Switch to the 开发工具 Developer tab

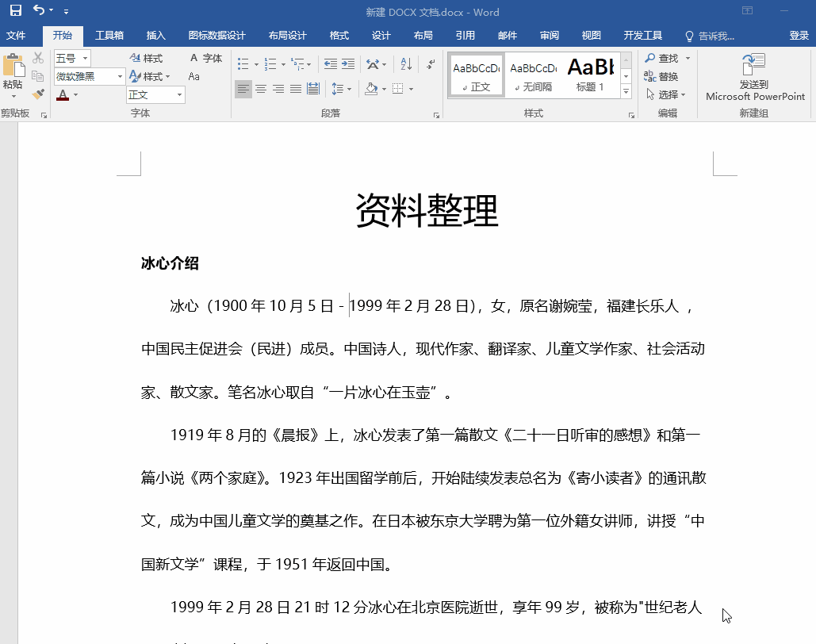643,36
